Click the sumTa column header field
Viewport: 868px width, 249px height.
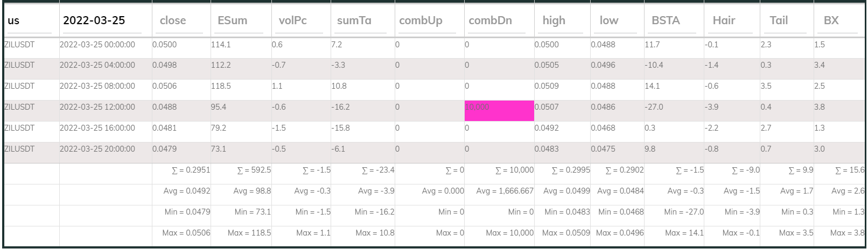tap(361, 21)
